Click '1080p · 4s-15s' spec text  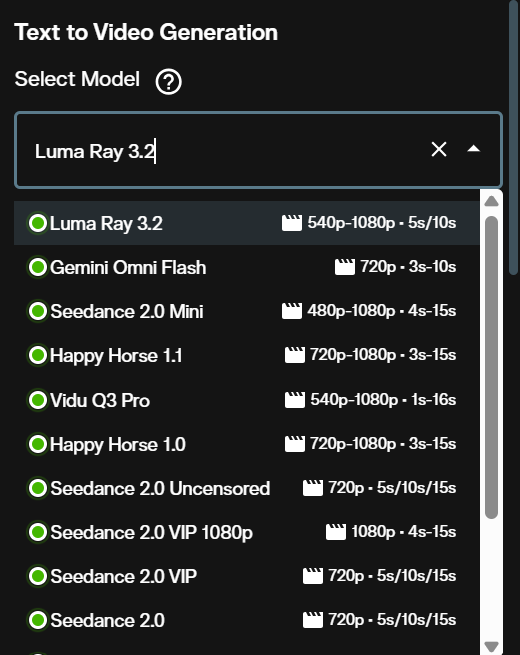pos(403,532)
